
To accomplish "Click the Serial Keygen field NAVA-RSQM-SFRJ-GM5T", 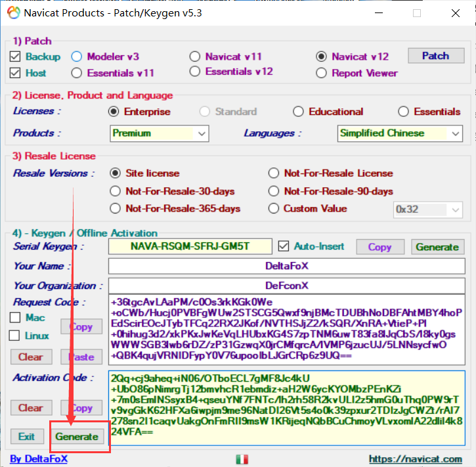I will coord(190,246).
